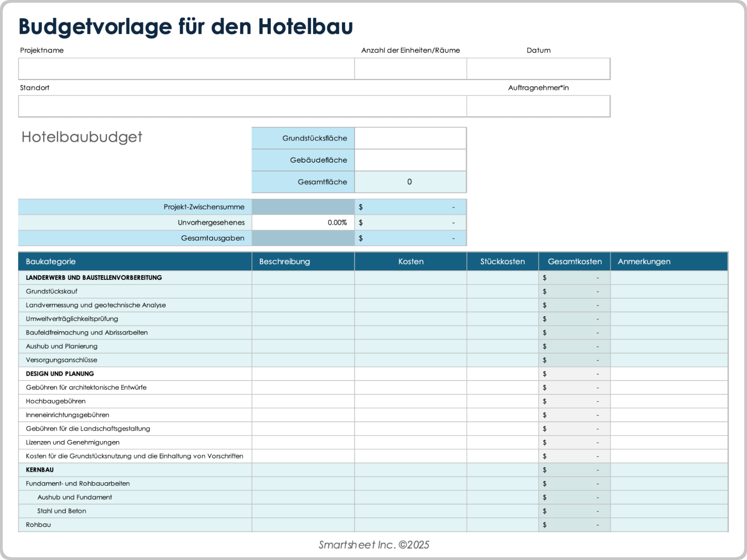This screenshot has width=747, height=560.
Task: Click the Standort input field
Action: (242, 106)
